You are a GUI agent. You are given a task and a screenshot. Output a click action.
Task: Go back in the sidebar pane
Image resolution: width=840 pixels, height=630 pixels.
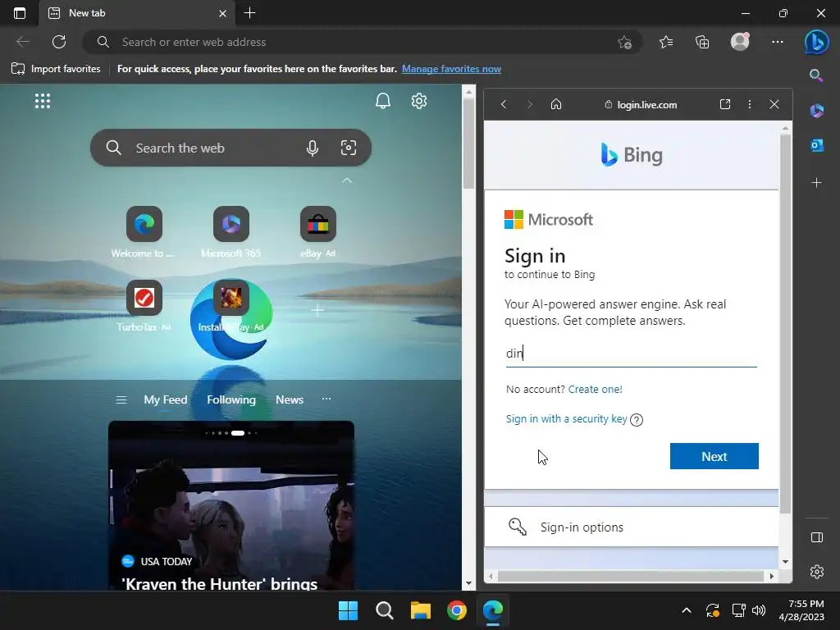coord(504,104)
